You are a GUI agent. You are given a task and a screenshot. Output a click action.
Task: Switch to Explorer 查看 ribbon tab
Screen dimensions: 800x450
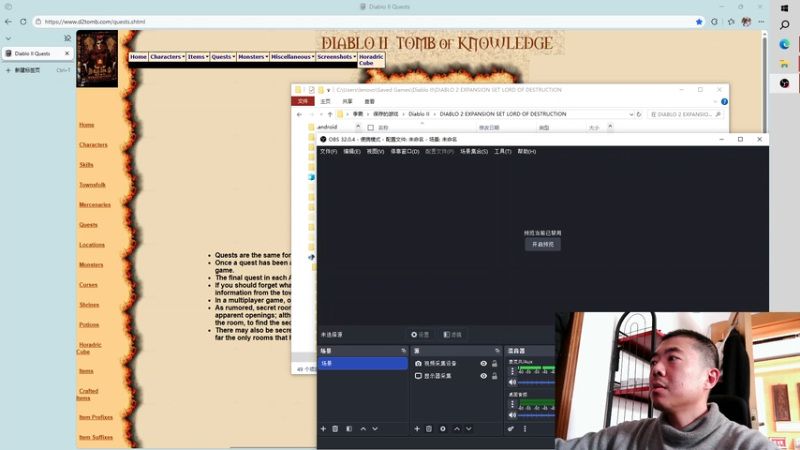click(x=369, y=102)
